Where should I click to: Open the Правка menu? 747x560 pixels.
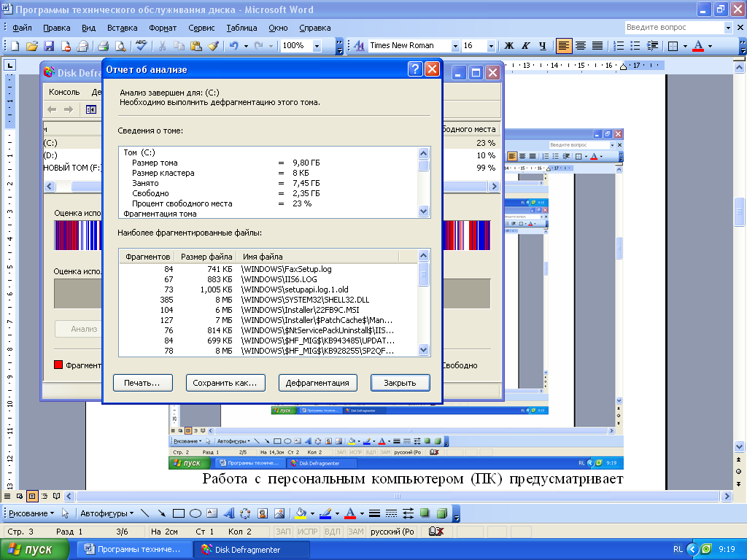click(x=57, y=28)
